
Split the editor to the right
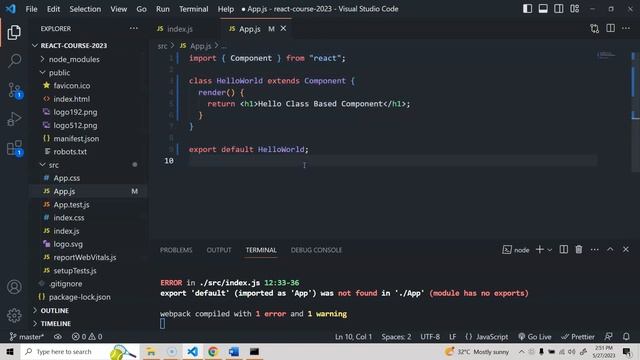click(x=610, y=28)
